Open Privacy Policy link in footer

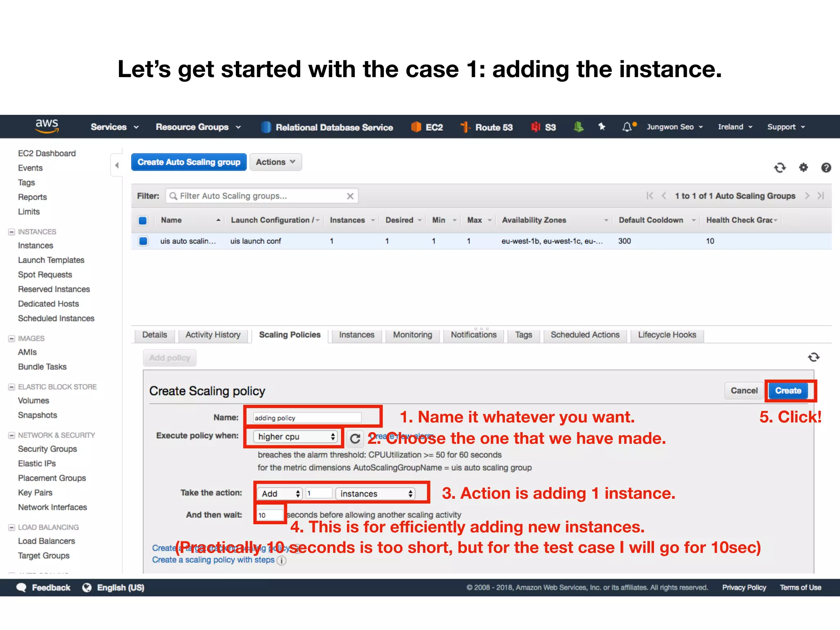(744, 588)
